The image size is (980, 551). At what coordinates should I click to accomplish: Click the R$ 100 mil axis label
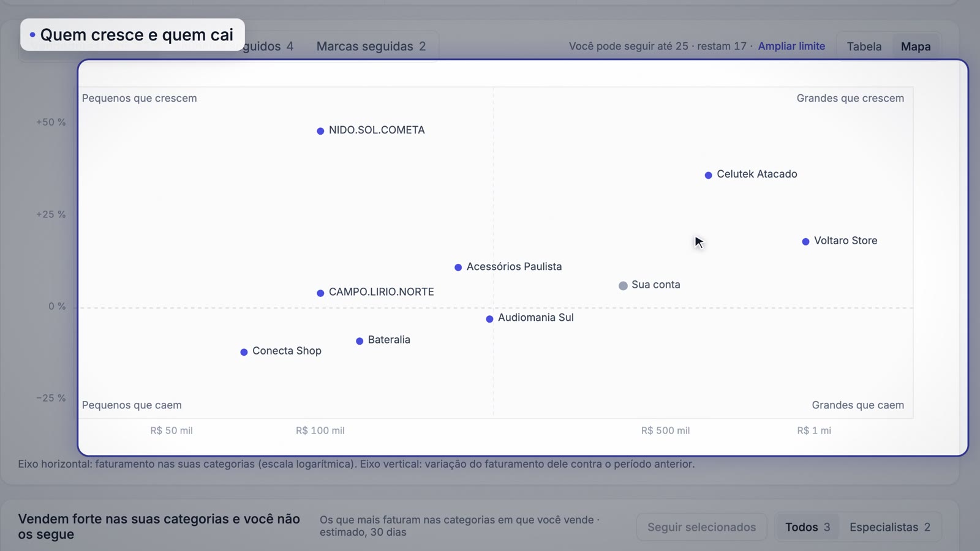320,430
